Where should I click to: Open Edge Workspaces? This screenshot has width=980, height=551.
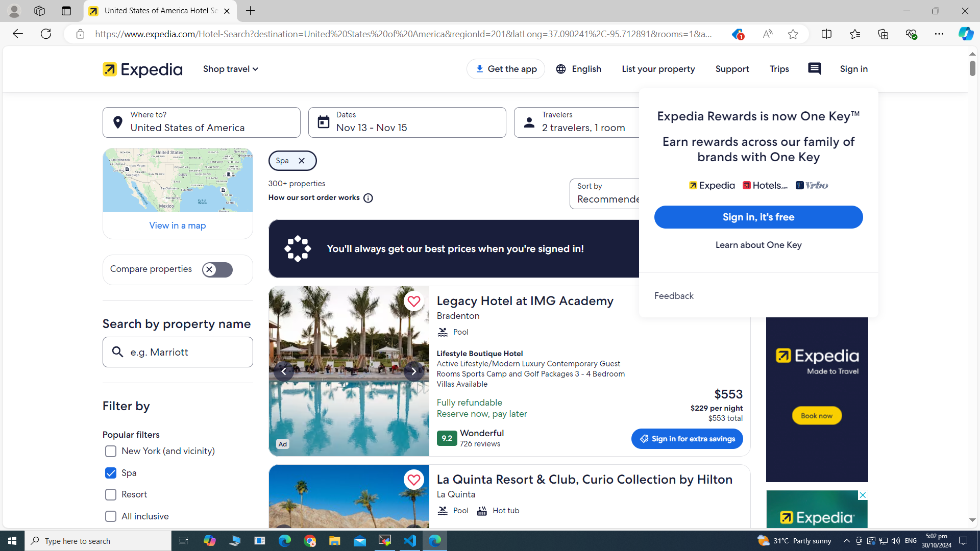tap(39, 11)
